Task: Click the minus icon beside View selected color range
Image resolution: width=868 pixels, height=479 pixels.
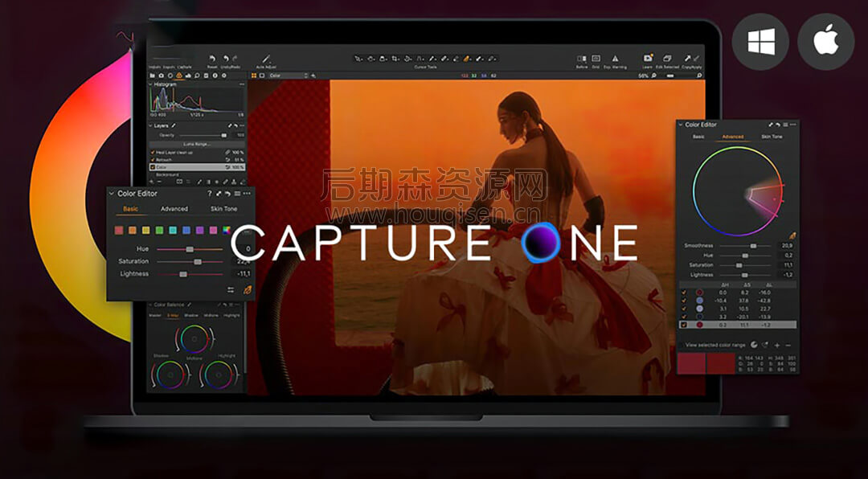Action: click(x=788, y=345)
